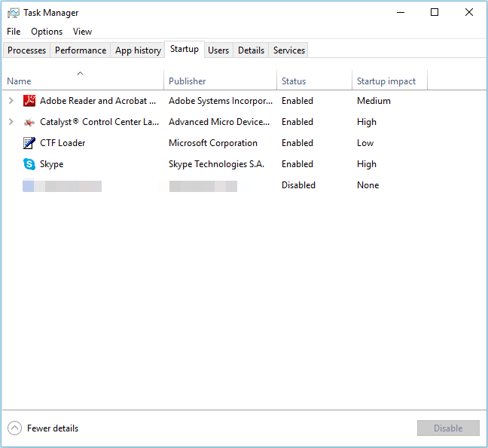
Task: Open the Options menu
Action: 47,32
